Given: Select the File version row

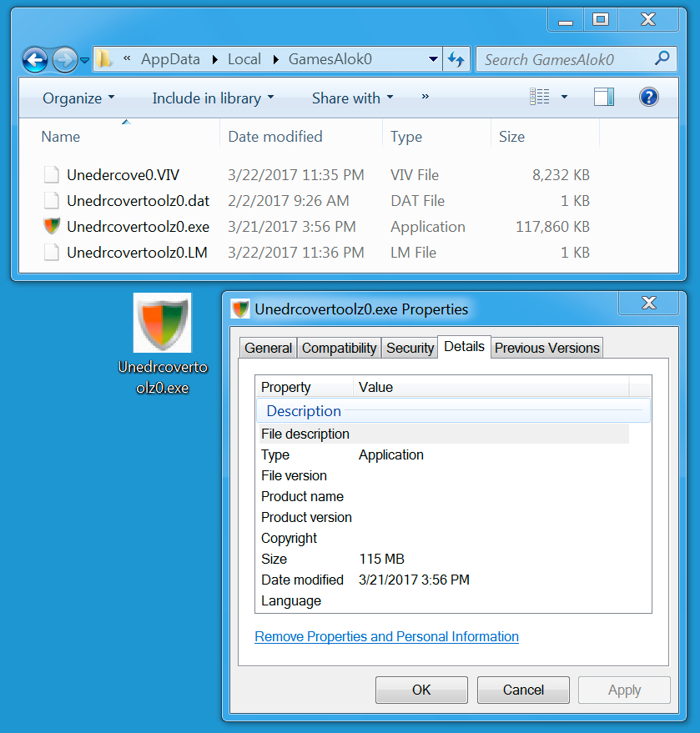Looking at the screenshot, I should coord(442,475).
